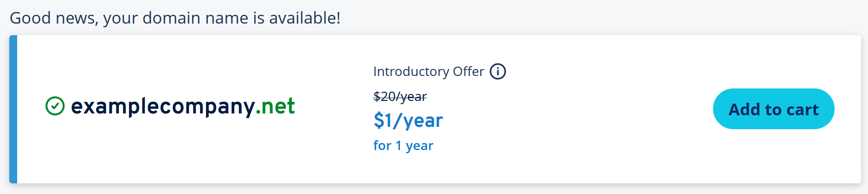
Task: Click the circled "i" tooltip icon
Action: coord(498,72)
